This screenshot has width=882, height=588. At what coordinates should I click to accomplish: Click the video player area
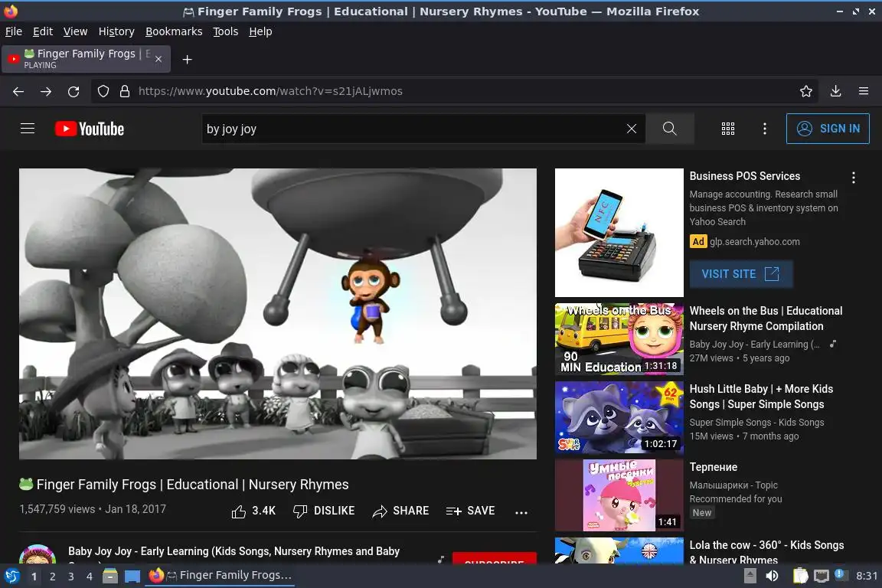click(x=278, y=313)
